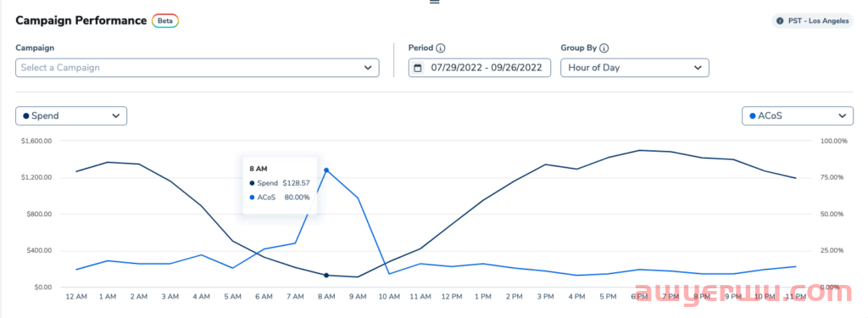Click the Period field label
Screen dimensions: 868x318
(420, 48)
